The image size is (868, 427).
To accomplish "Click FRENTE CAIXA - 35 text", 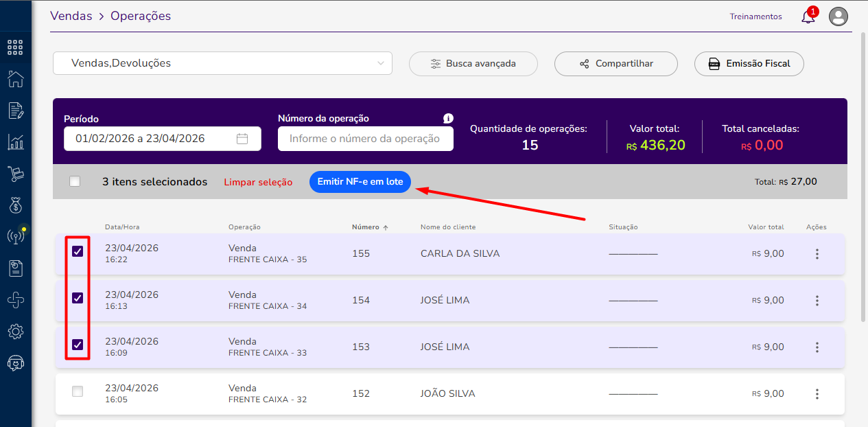I will tap(268, 260).
